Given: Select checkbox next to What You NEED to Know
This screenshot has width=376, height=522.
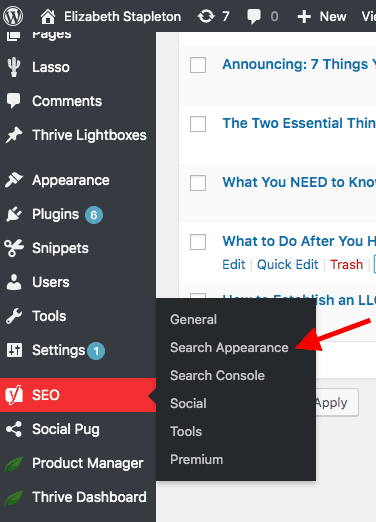Looking at the screenshot, I should (x=198, y=183).
